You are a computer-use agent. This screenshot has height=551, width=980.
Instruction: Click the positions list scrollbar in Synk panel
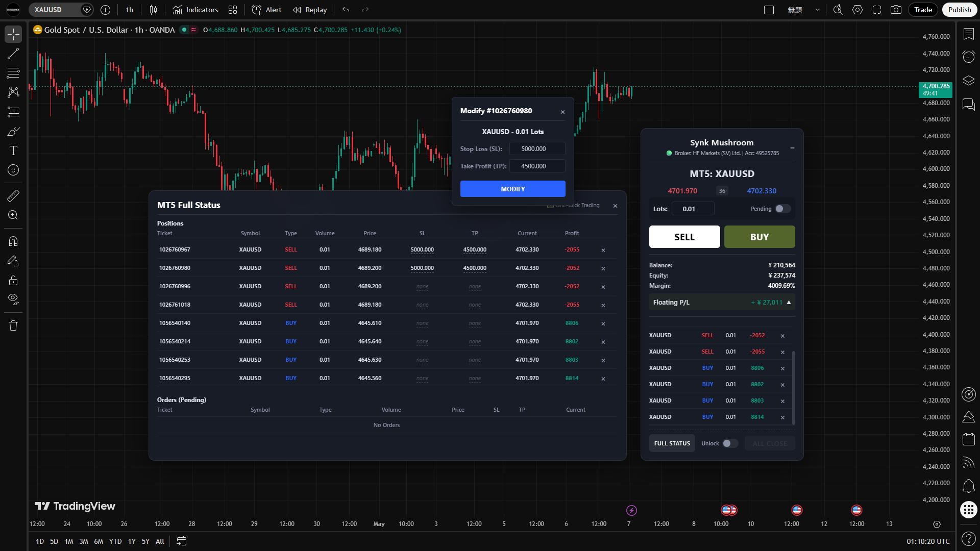click(793, 388)
